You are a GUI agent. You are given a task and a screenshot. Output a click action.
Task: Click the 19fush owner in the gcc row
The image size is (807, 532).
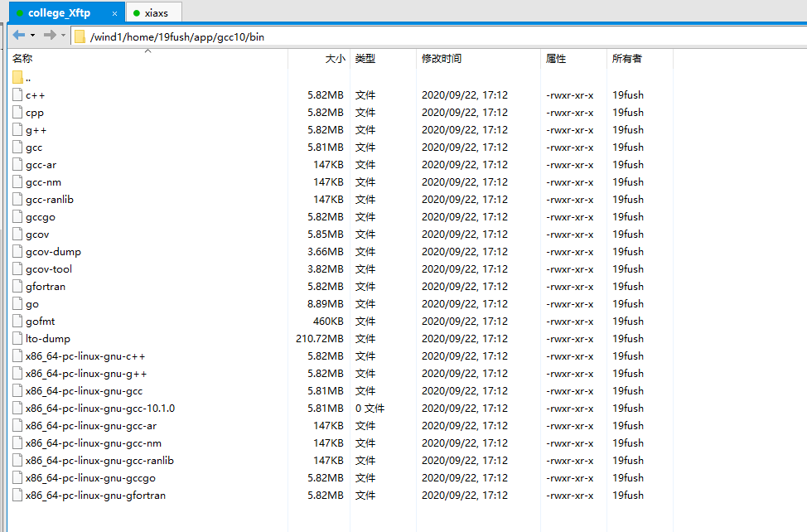(x=628, y=148)
